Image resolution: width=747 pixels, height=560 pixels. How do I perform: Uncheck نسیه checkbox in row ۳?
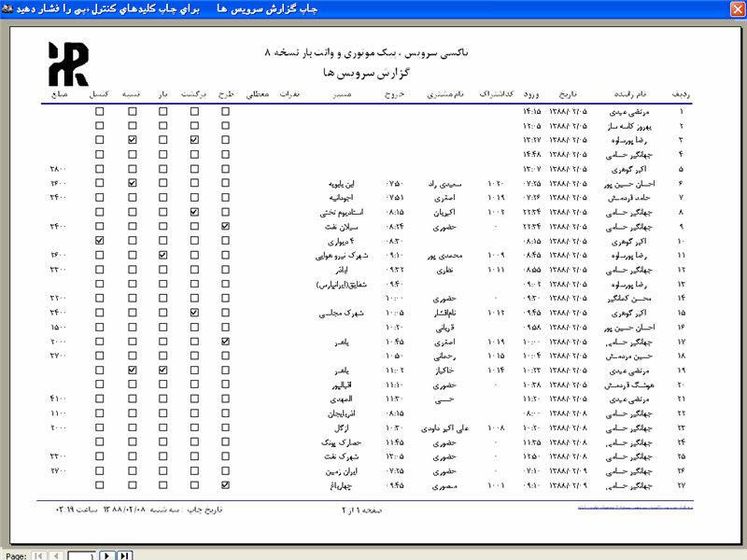pyautogui.click(x=133, y=140)
